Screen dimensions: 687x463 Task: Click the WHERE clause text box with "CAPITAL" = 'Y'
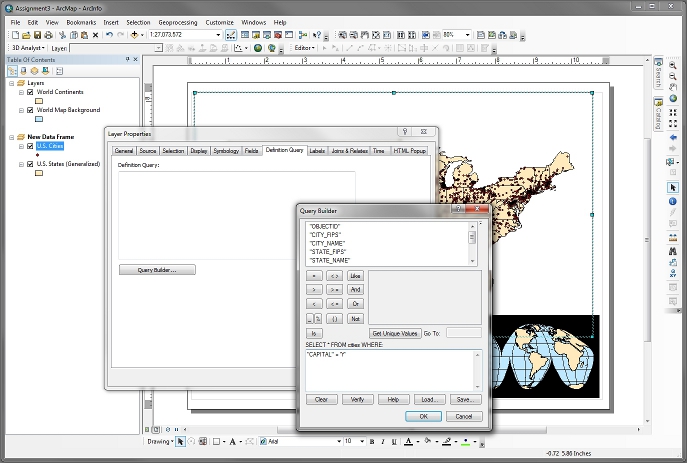[x=393, y=370]
